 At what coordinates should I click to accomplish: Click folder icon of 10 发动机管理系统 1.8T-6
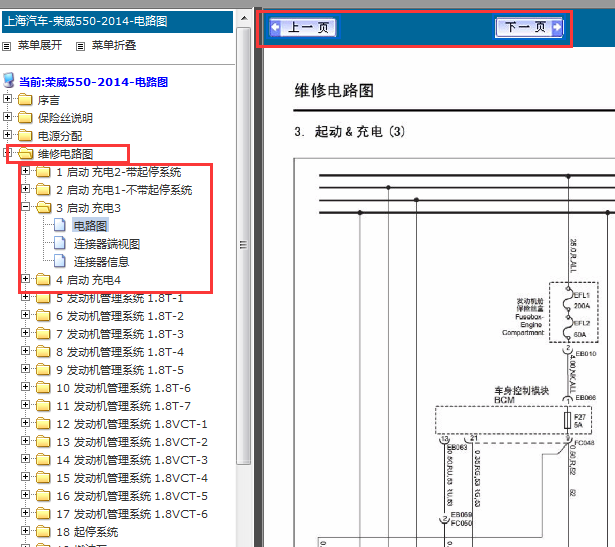[43, 388]
